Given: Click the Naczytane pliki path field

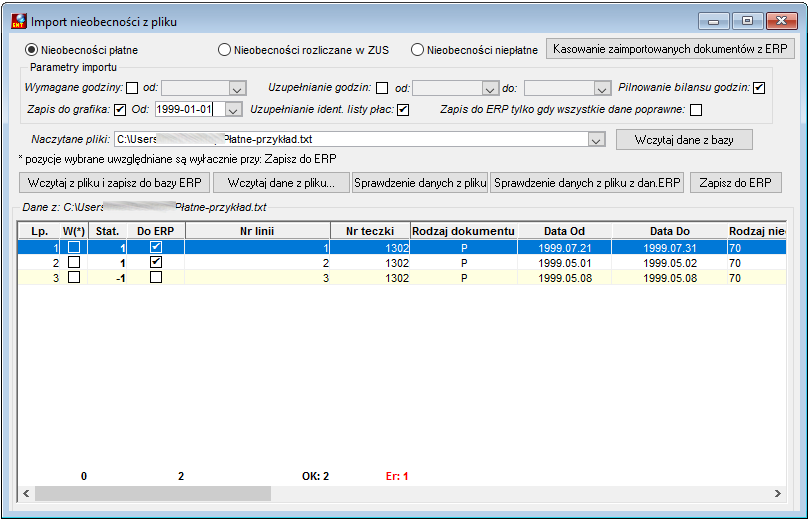Looking at the screenshot, I should [351, 139].
